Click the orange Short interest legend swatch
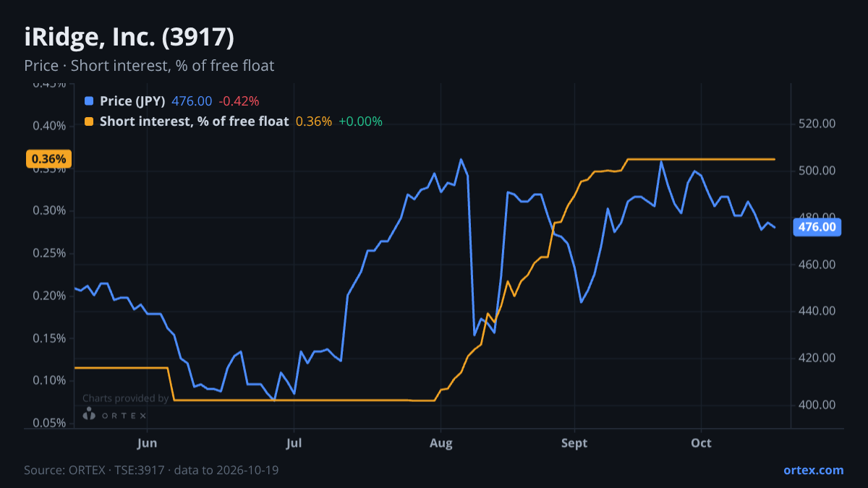Image resolution: width=868 pixels, height=488 pixels. pyautogui.click(x=89, y=121)
